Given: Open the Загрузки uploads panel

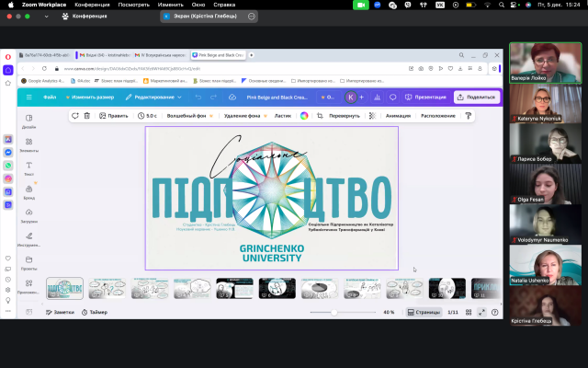Looking at the screenshot, I should (x=29, y=216).
